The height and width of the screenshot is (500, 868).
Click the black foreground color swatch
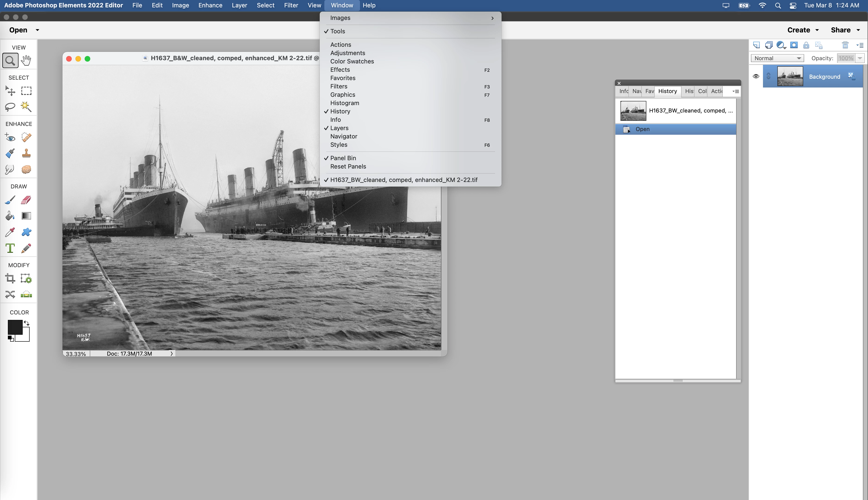(15, 327)
